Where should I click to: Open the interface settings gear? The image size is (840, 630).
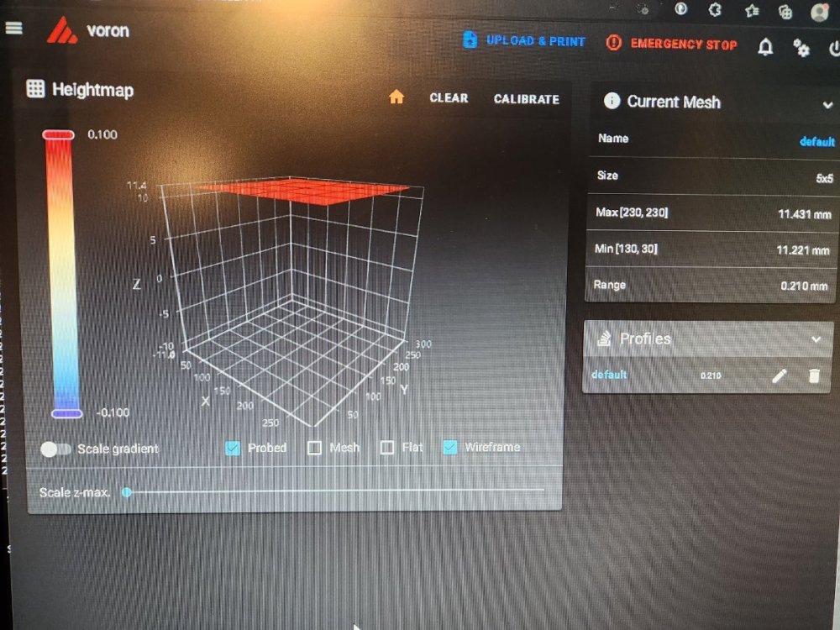pos(802,48)
